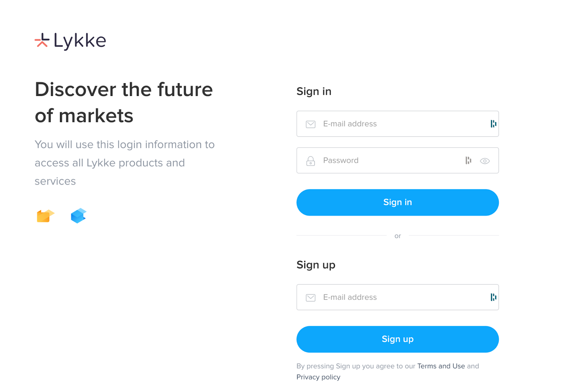Toggle password visibility with the eye icon
This screenshot has height=392, width=582.
[485, 161]
